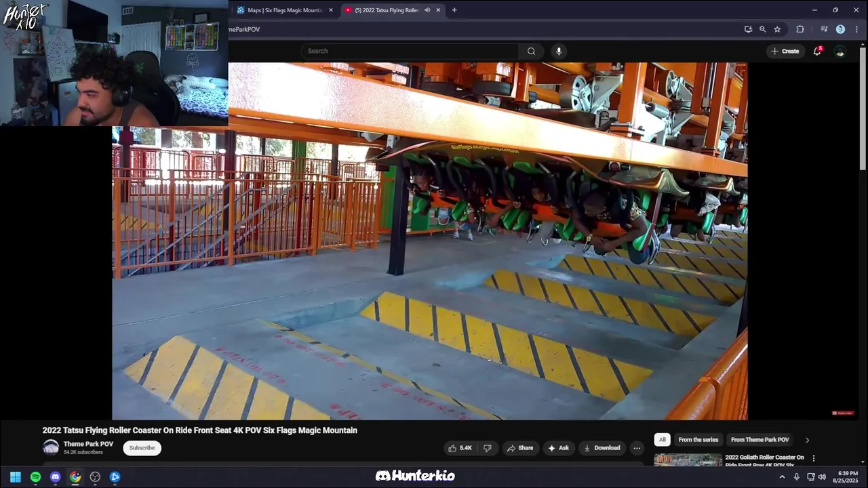
Task: Open Discord from the taskbar
Action: coord(55,476)
